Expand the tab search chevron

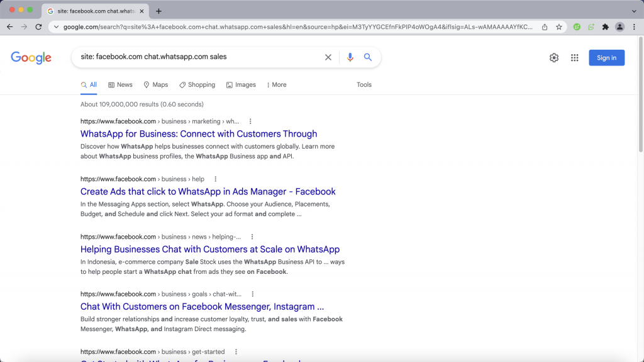point(634,11)
